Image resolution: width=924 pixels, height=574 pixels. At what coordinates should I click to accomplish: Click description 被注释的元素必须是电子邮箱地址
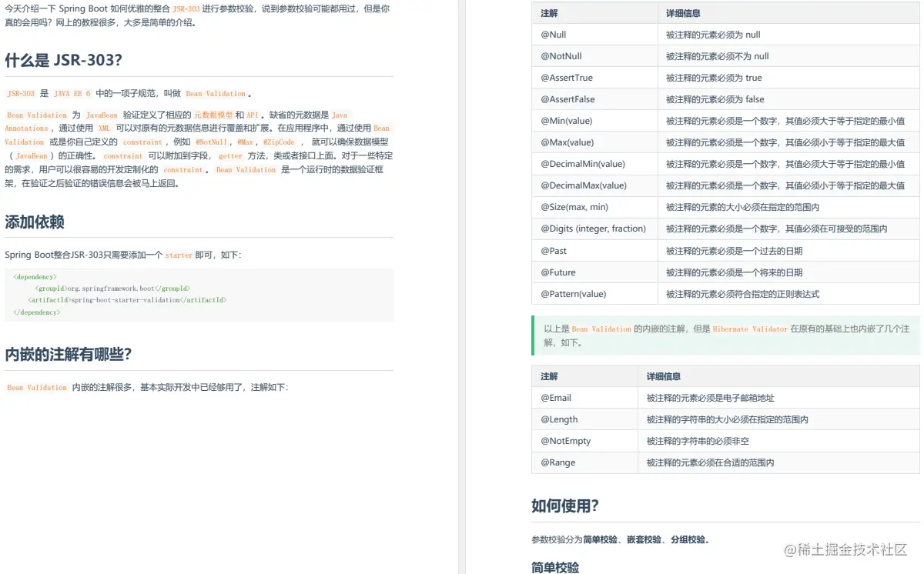pos(711,398)
